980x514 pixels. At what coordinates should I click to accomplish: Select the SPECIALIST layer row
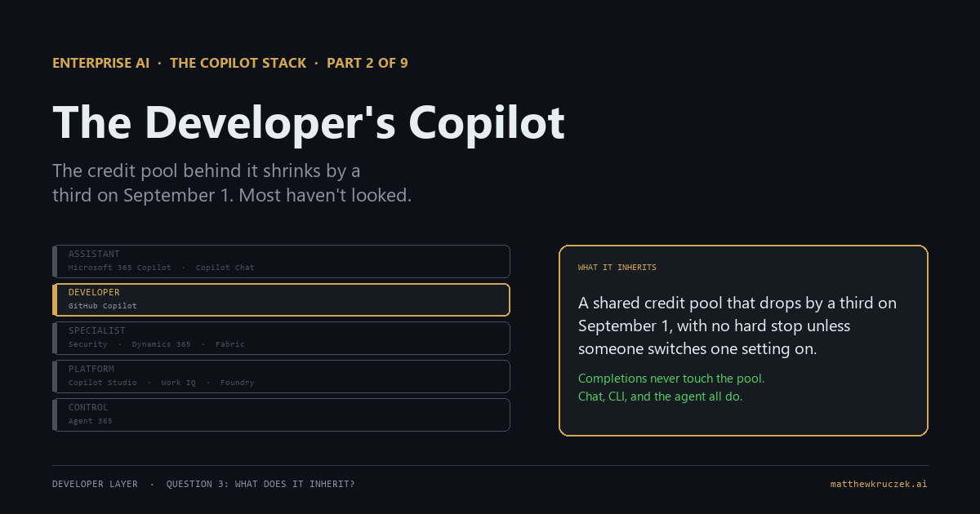click(x=281, y=338)
